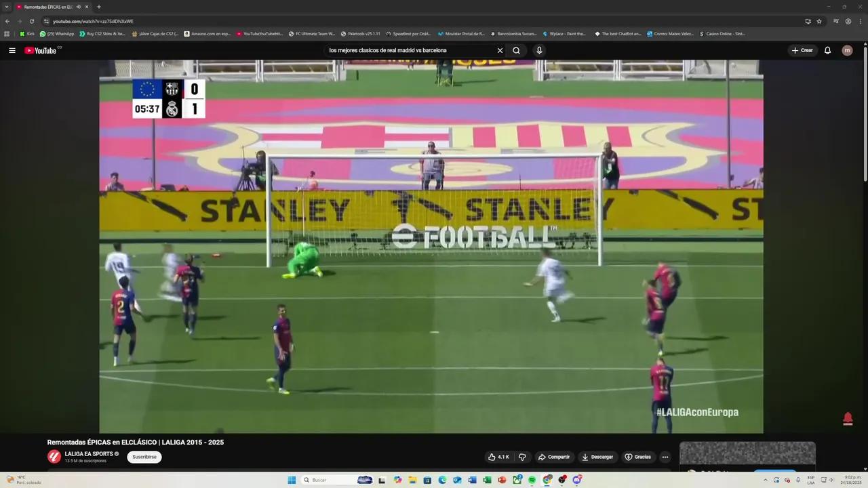868x488 pixels.
Task: Open Chrome three-dot menu
Action: coord(860,21)
